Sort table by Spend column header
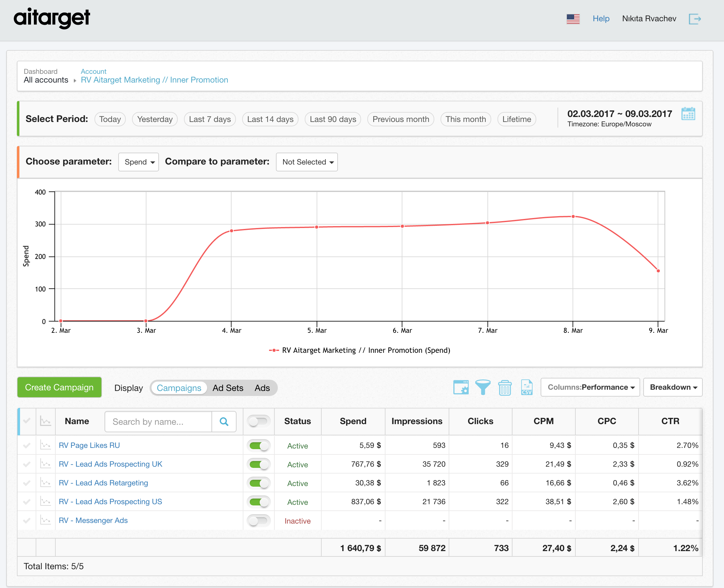Viewport: 724px width, 588px height. point(353,421)
